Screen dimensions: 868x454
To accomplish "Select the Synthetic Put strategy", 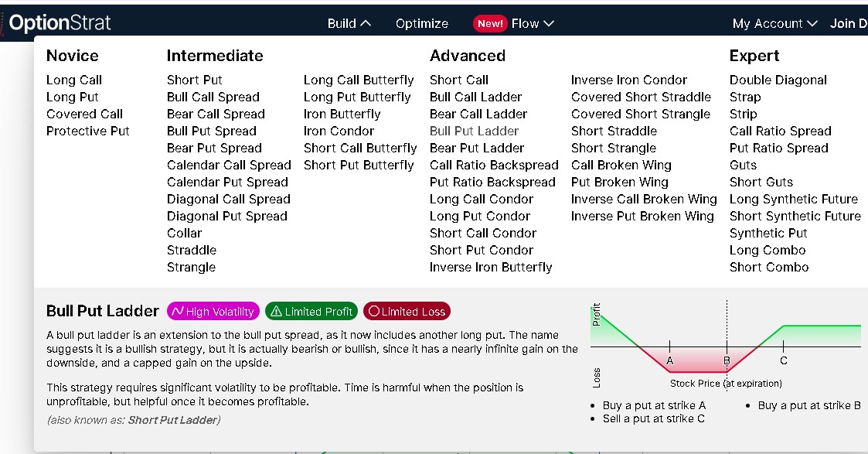I will (768, 233).
